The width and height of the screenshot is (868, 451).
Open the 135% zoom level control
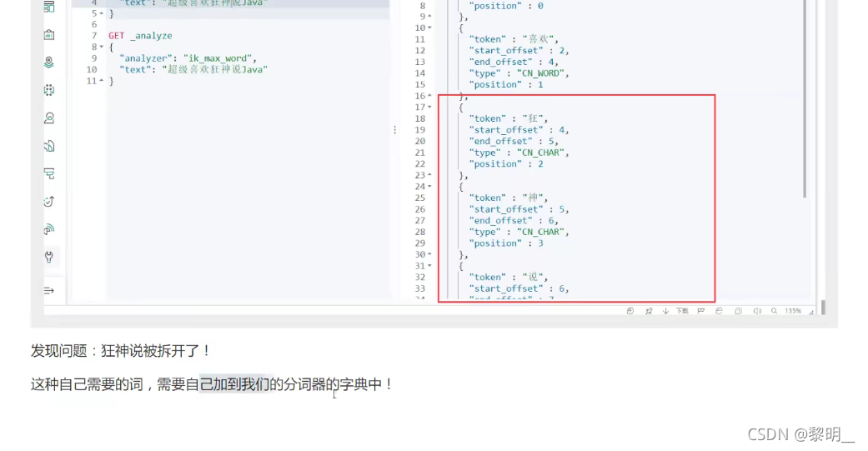coord(793,311)
